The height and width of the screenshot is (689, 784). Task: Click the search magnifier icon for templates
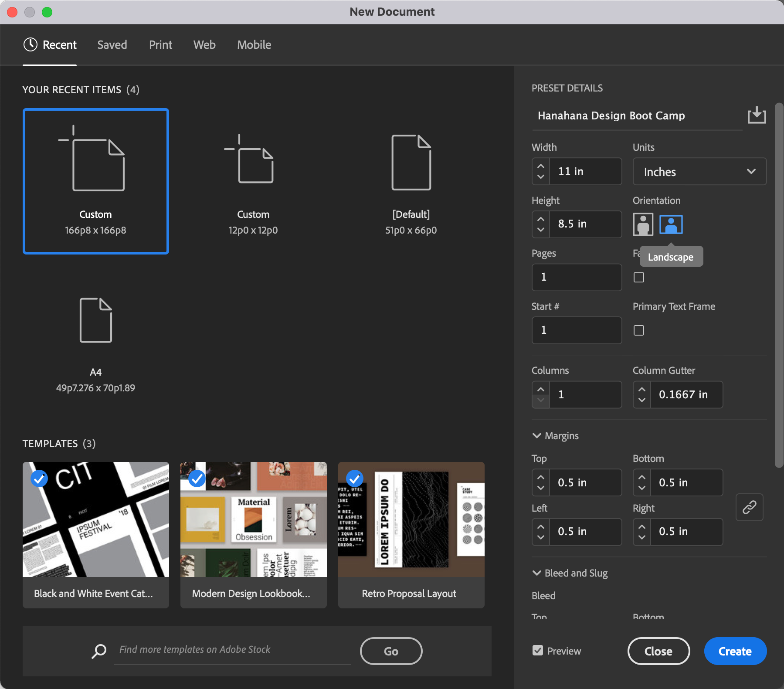tap(99, 651)
